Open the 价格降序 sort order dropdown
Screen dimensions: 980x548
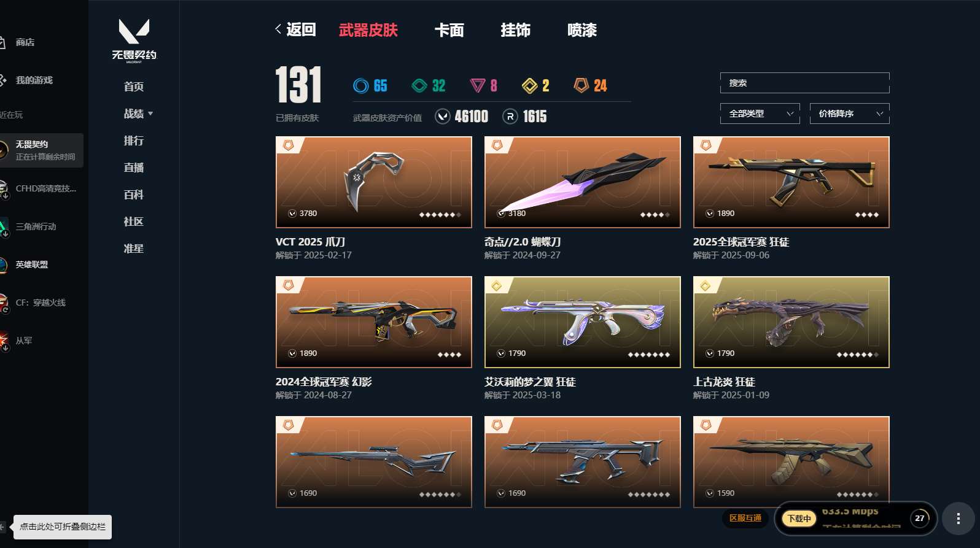[x=850, y=114]
